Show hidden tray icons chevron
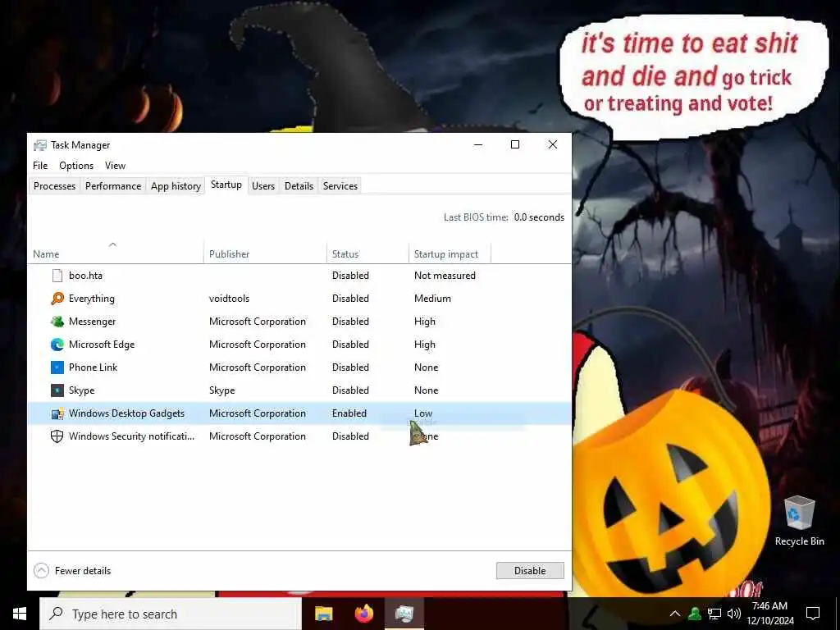840x630 pixels. 675,614
